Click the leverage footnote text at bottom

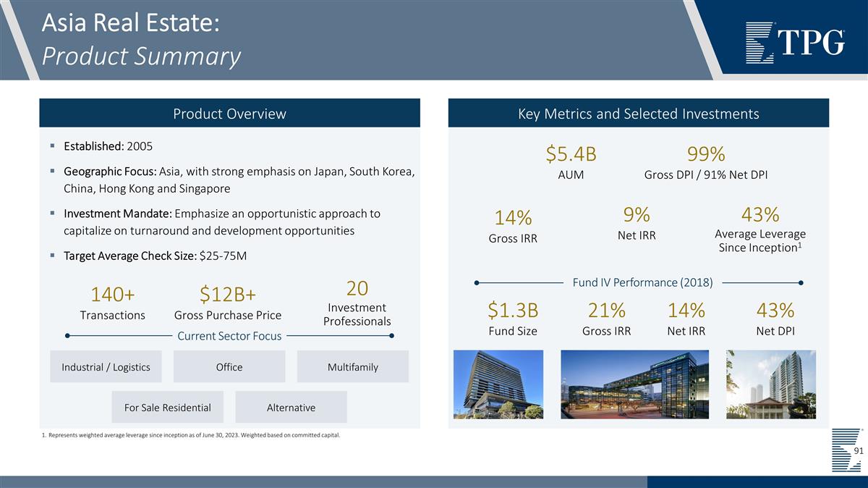coord(192,435)
